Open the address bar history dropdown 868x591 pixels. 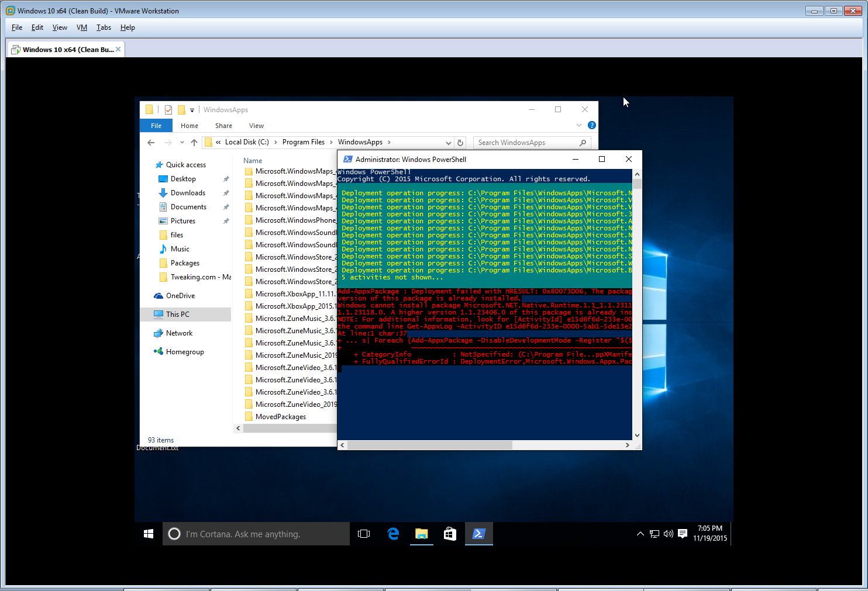449,143
